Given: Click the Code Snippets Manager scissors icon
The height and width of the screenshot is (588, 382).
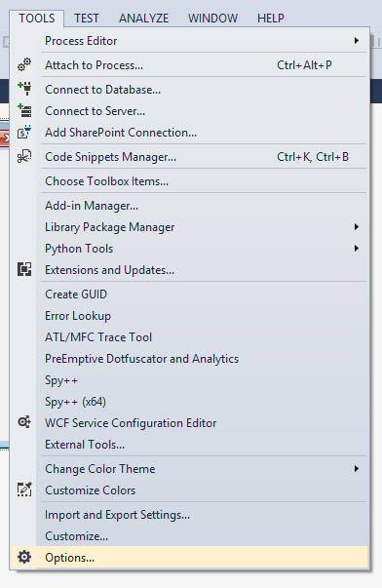Looking at the screenshot, I should click(24, 156).
